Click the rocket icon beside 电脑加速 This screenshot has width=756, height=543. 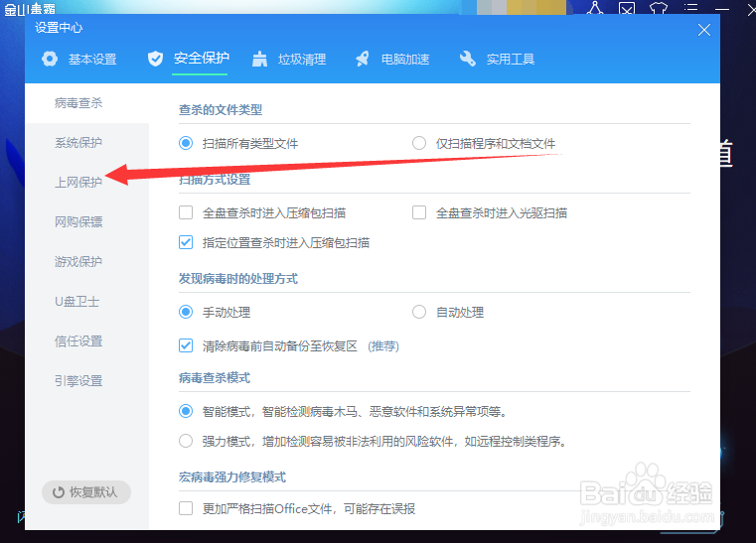362,59
